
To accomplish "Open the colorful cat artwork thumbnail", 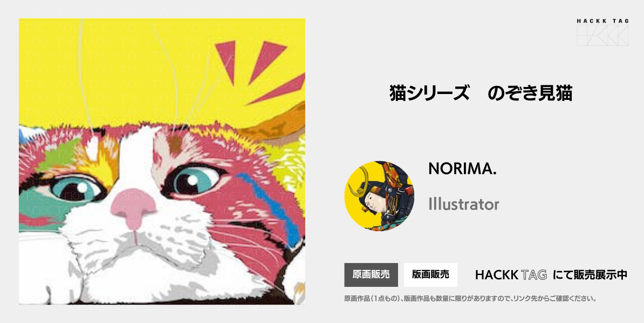I will coord(162,161).
